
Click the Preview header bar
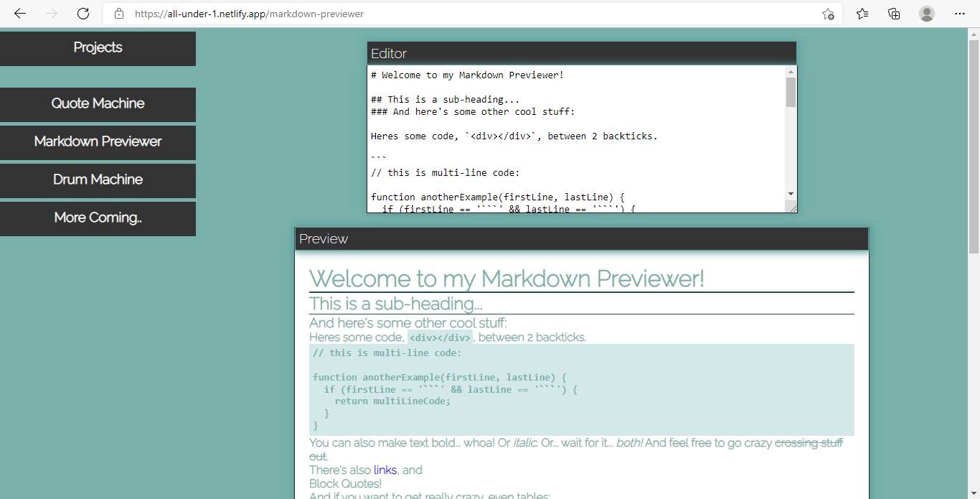click(582, 239)
